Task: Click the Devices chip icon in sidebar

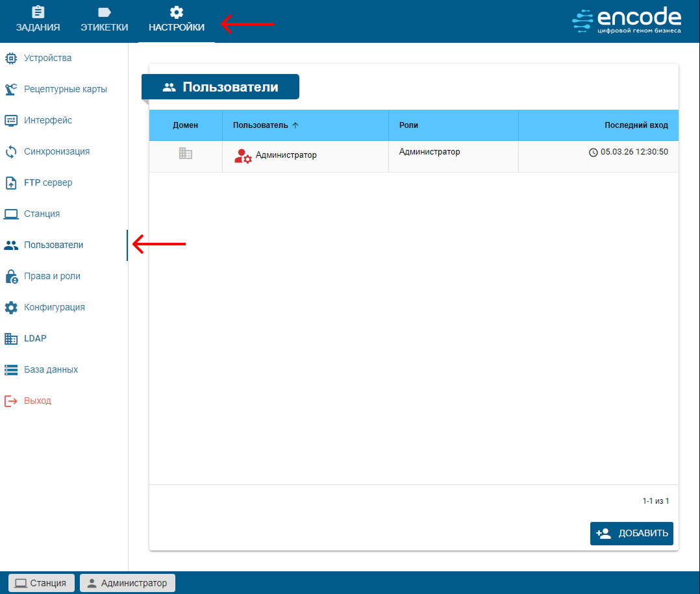Action: click(x=11, y=58)
